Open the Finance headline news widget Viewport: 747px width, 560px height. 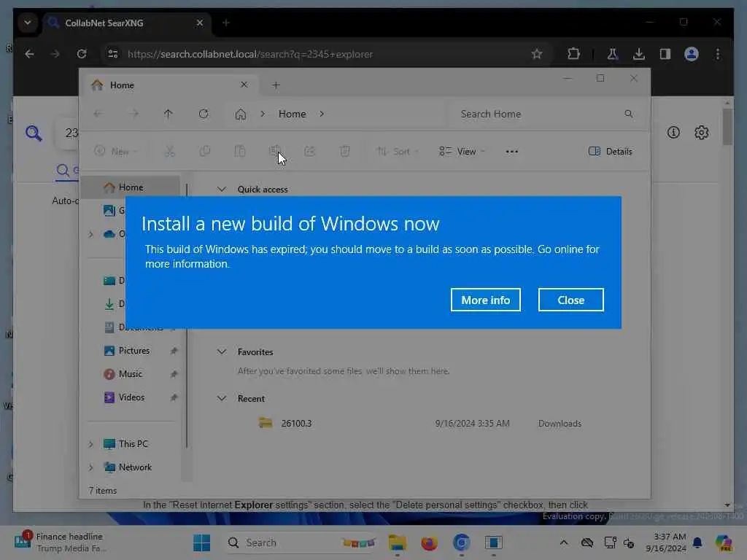pyautogui.click(x=61, y=542)
